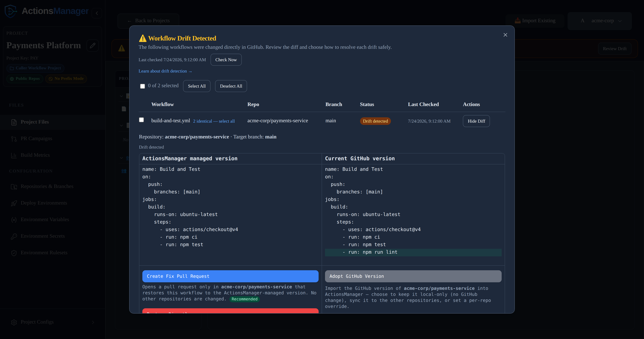
Task: Click the Status column header
Action: pos(367,104)
